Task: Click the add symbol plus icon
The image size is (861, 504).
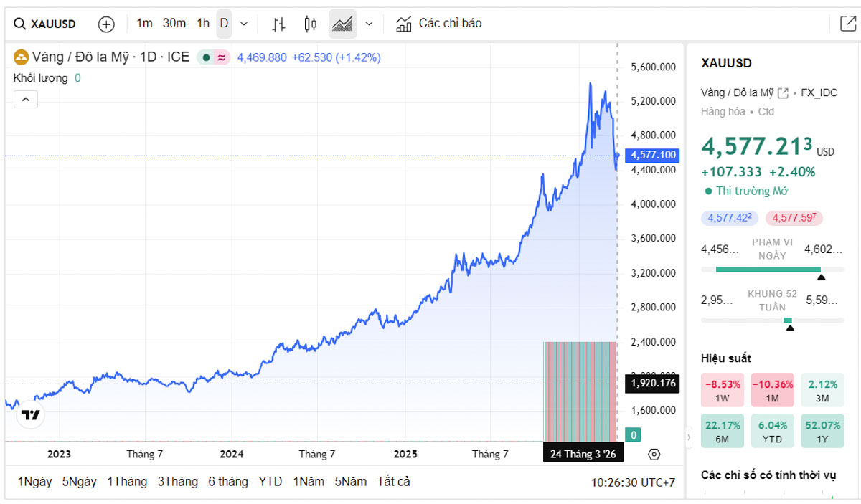Action: 106,24
